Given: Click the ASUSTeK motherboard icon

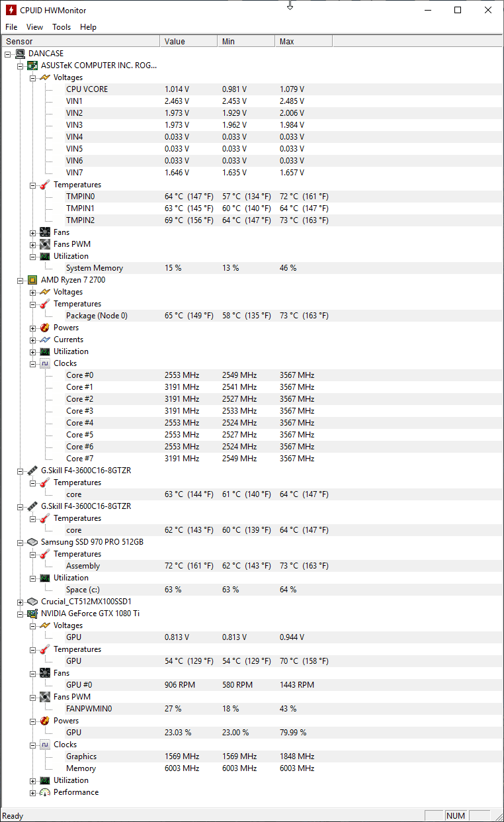Looking at the screenshot, I should (32, 66).
